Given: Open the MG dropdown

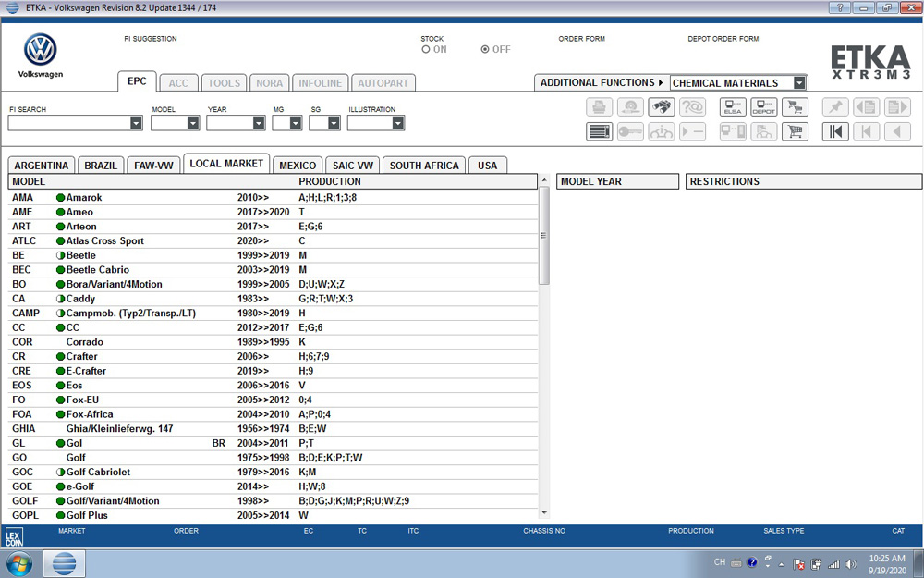Looking at the screenshot, I should point(296,123).
